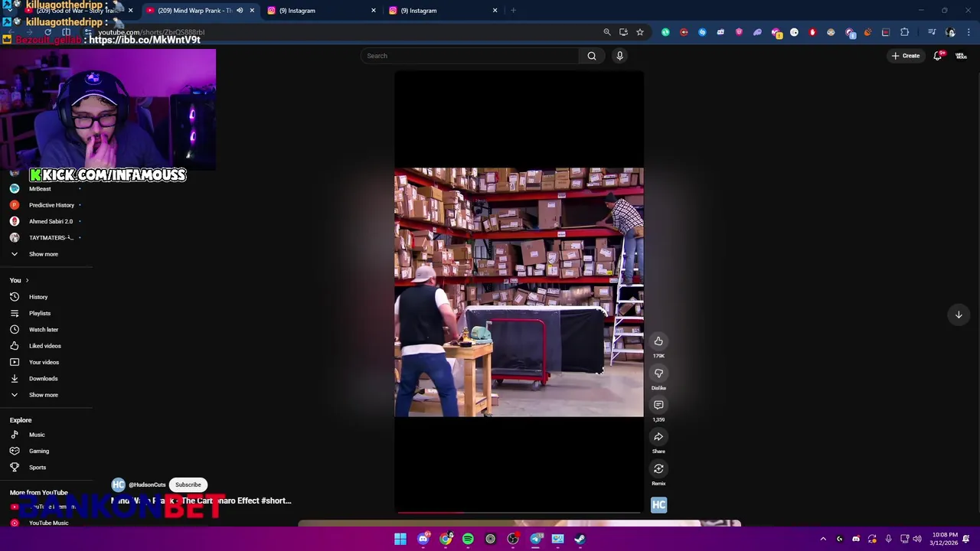
Task: Click the YouTube search magnifier button
Action: [x=592, y=56]
